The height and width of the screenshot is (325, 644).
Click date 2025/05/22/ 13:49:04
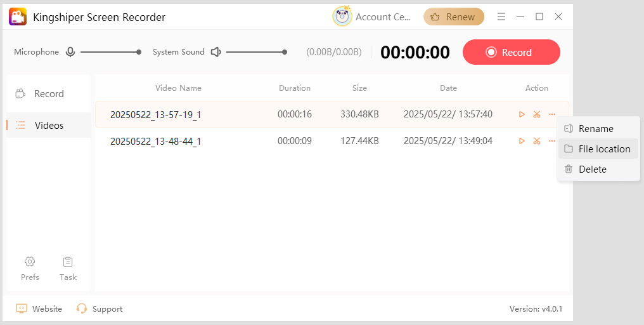(448, 141)
